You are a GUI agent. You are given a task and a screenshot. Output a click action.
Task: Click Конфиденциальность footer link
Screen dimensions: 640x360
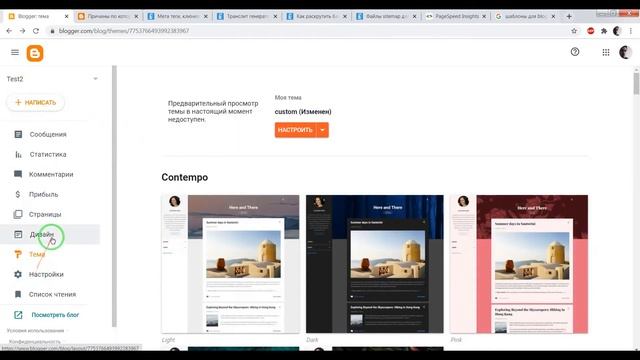35,341
